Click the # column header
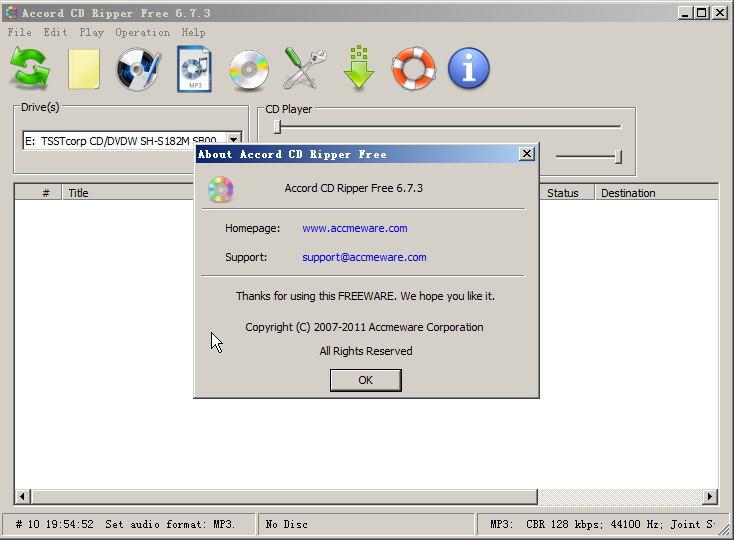The width and height of the screenshot is (734, 540). pyautogui.click(x=38, y=193)
